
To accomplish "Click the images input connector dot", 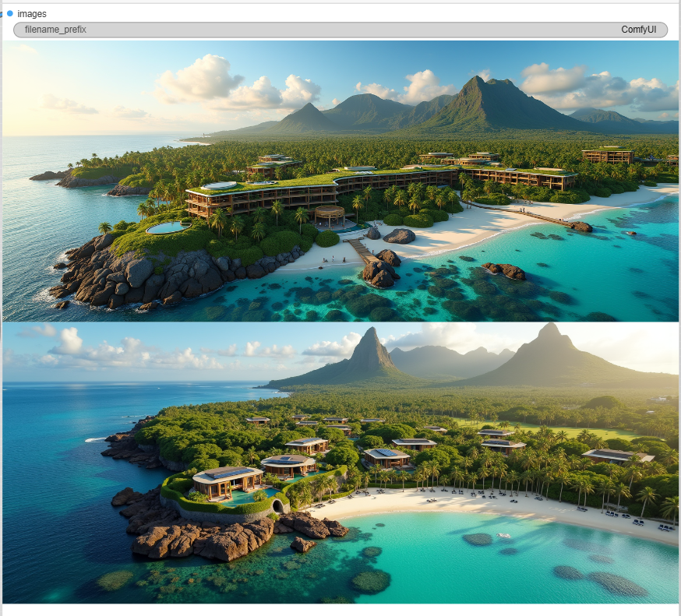I will coord(9,13).
